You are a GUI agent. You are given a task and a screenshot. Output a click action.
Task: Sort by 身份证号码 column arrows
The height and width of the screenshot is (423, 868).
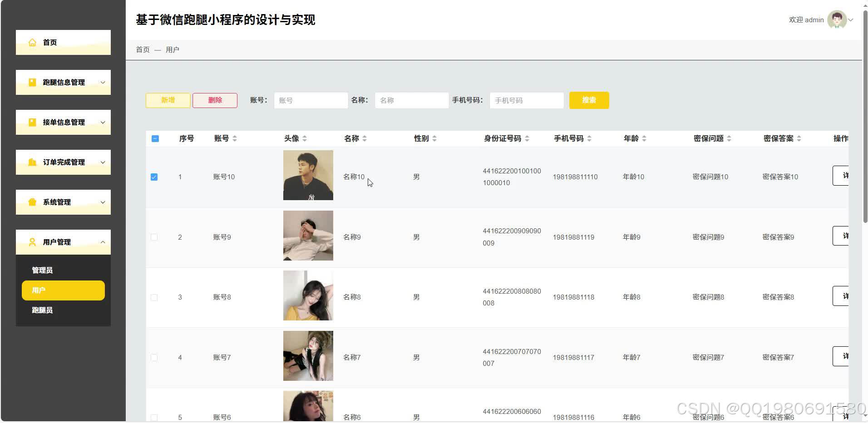[527, 138]
